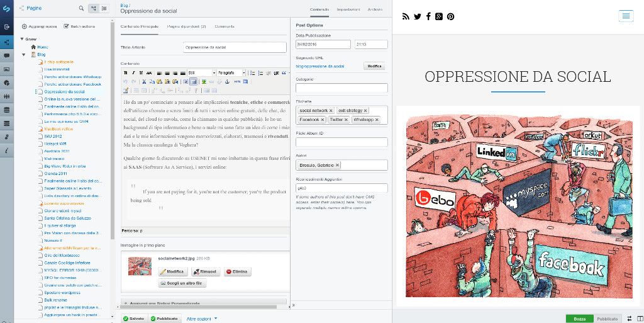Open the Twitter icon in preview
644x323 pixels.
point(418,16)
